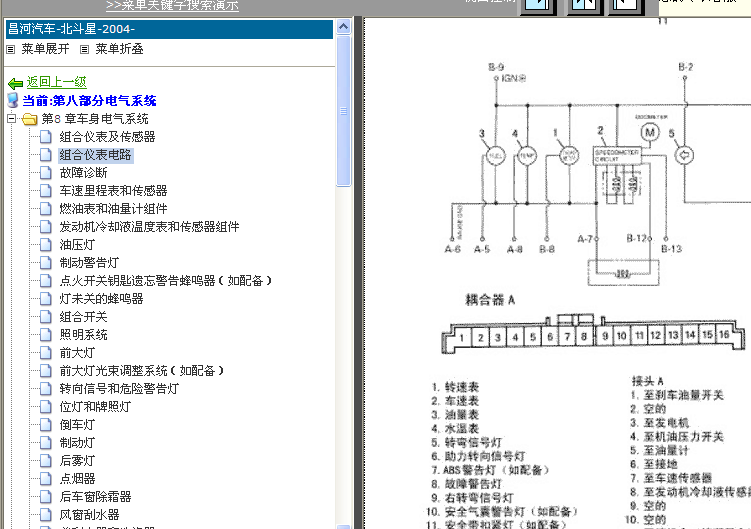Click the page icon beside 油压灯
Screen dimensions: 751x529
46,245
